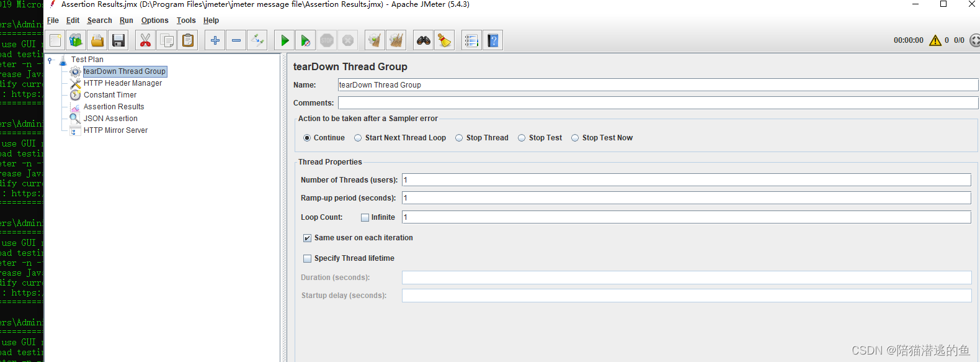Select tearDown Thread Group tree node

tap(125, 71)
